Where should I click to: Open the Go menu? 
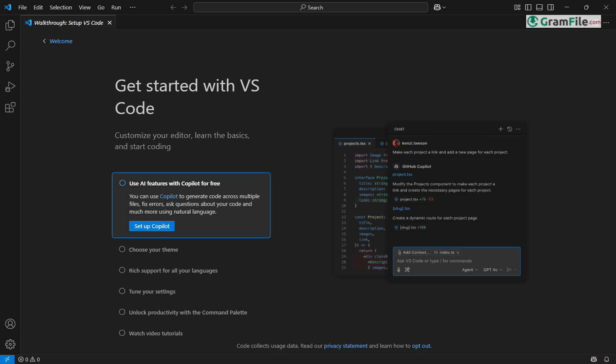coord(101,7)
